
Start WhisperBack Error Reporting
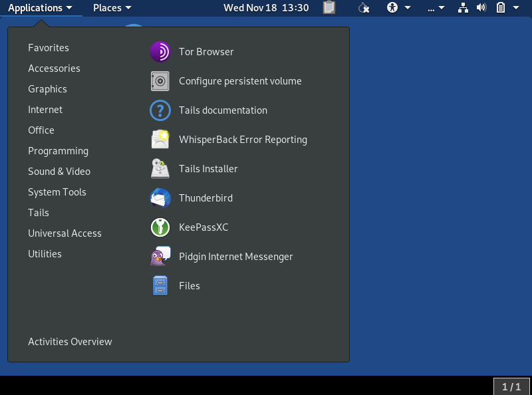[x=242, y=140]
